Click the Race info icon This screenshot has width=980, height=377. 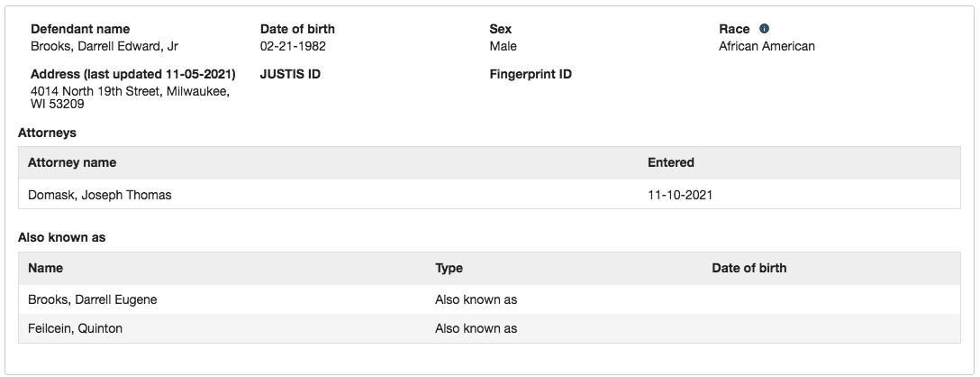[764, 29]
